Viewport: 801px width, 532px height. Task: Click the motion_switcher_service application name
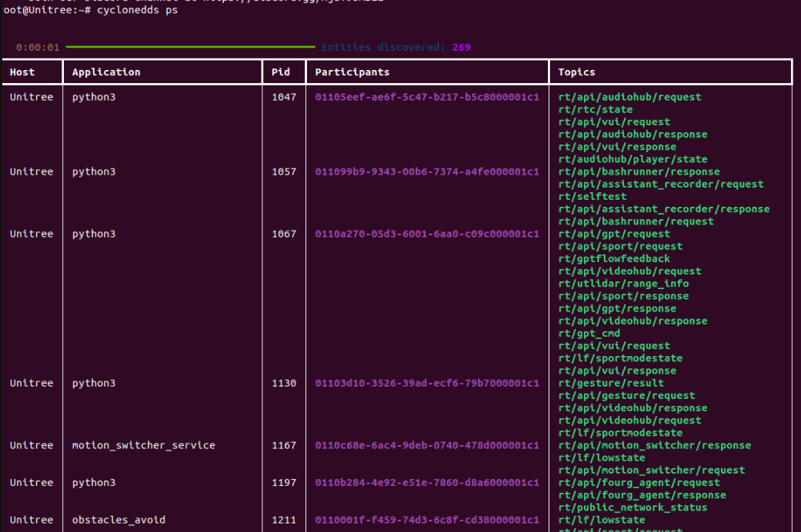(x=144, y=445)
